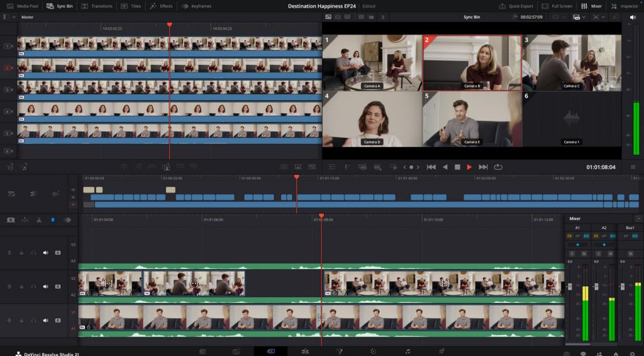Open FX on mixer channel A1
Image resolution: width=644 pixels, height=356 pixels.
[x=569, y=236]
